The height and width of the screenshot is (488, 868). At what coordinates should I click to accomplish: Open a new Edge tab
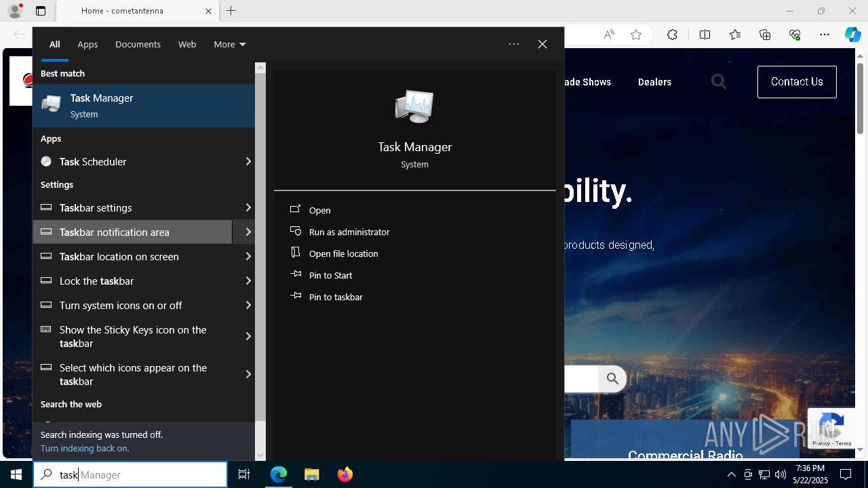tap(231, 11)
